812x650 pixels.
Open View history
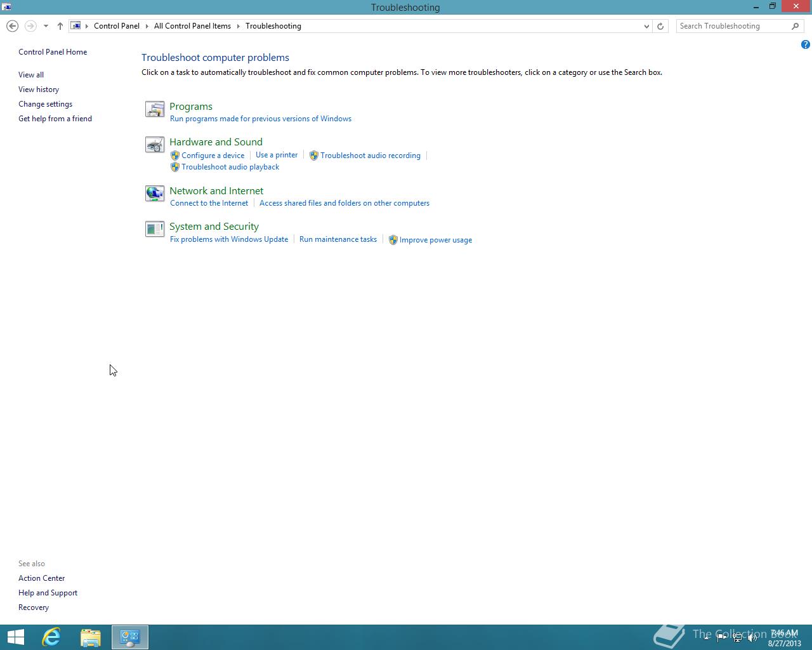click(39, 90)
